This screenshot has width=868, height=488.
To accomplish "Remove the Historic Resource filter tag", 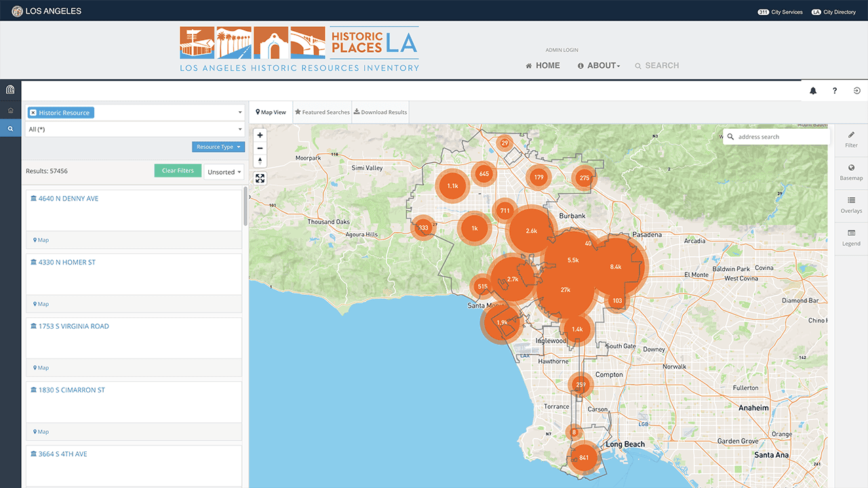I will [x=33, y=113].
